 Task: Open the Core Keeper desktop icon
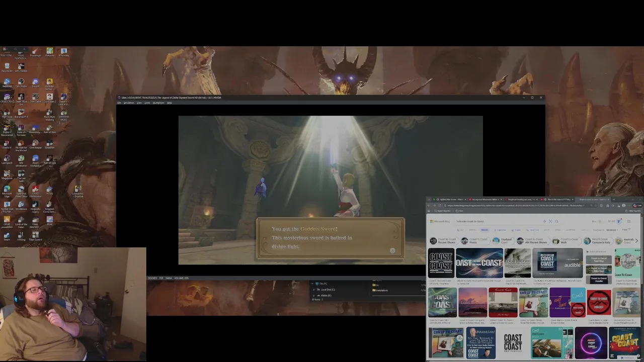click(35, 144)
